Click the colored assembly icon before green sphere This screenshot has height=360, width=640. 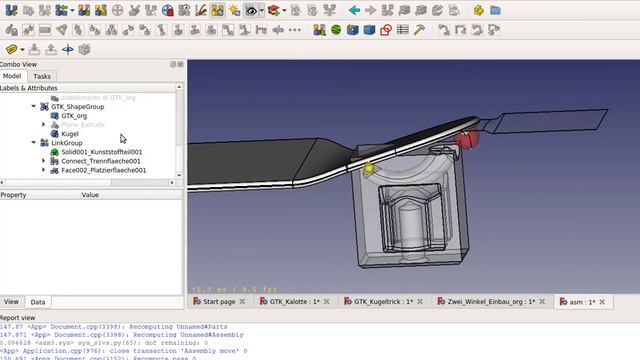tap(319, 30)
